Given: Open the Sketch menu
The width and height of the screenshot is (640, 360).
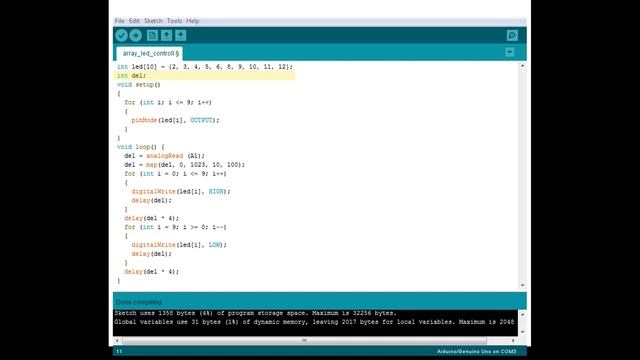Looking at the screenshot, I should click(x=153, y=21).
